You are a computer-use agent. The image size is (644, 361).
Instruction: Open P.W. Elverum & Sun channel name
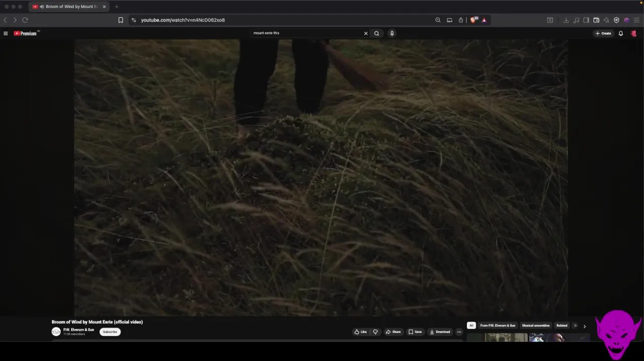click(x=78, y=329)
